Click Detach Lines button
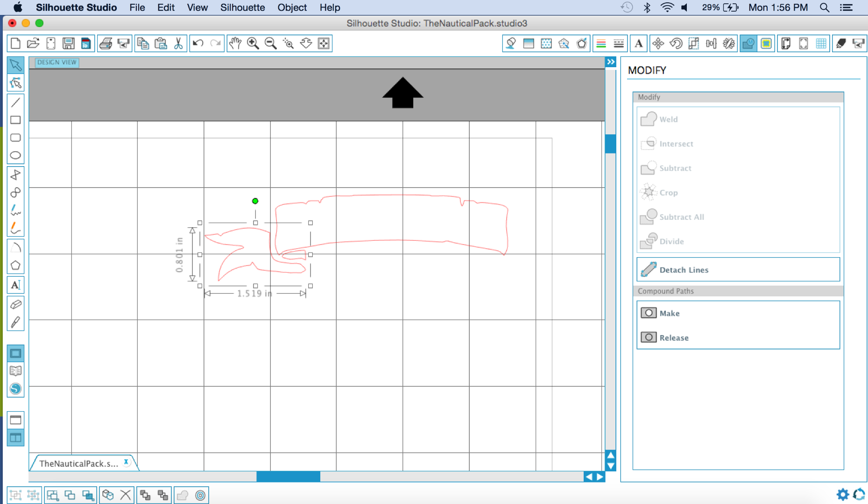This screenshot has height=504, width=868. pos(738,270)
